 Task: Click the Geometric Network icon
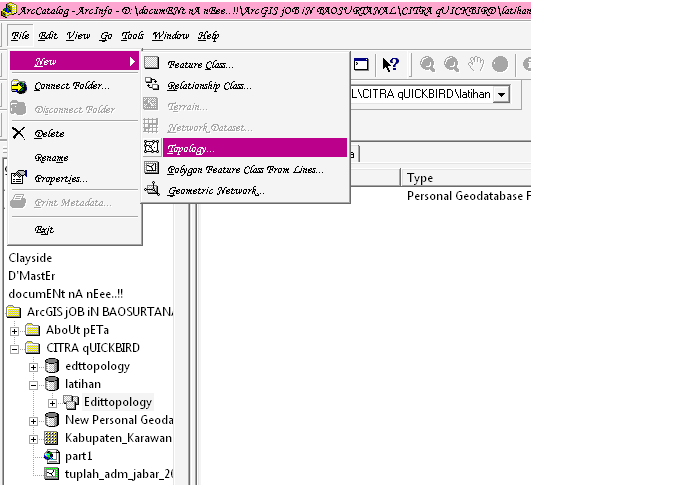coord(152,189)
